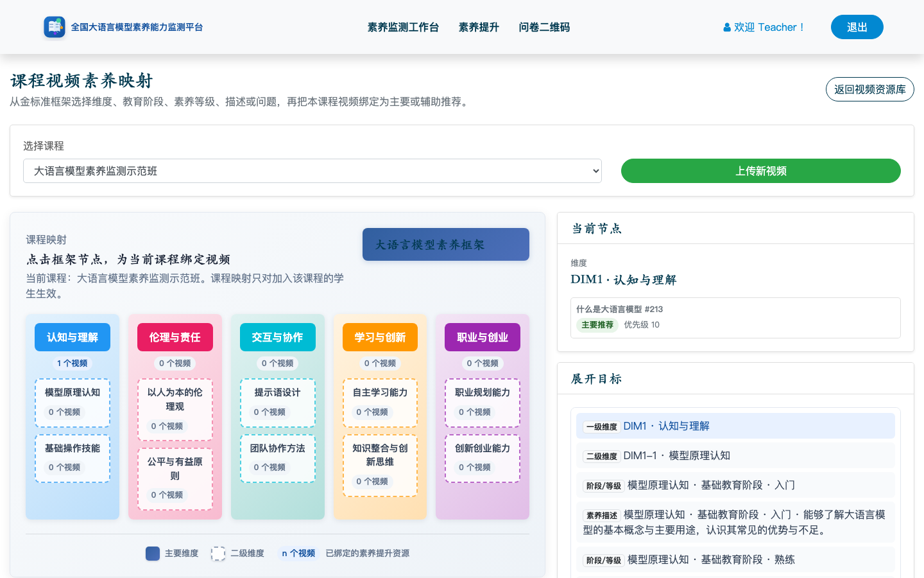Screen dimensions: 924x578
Task: Click the 大语言模型素养框架 banner
Action: point(446,245)
